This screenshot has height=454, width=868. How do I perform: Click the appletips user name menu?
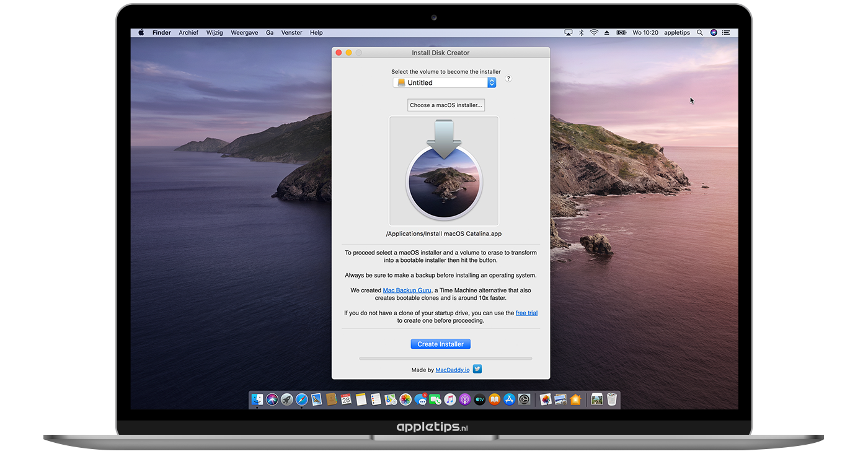click(x=677, y=33)
